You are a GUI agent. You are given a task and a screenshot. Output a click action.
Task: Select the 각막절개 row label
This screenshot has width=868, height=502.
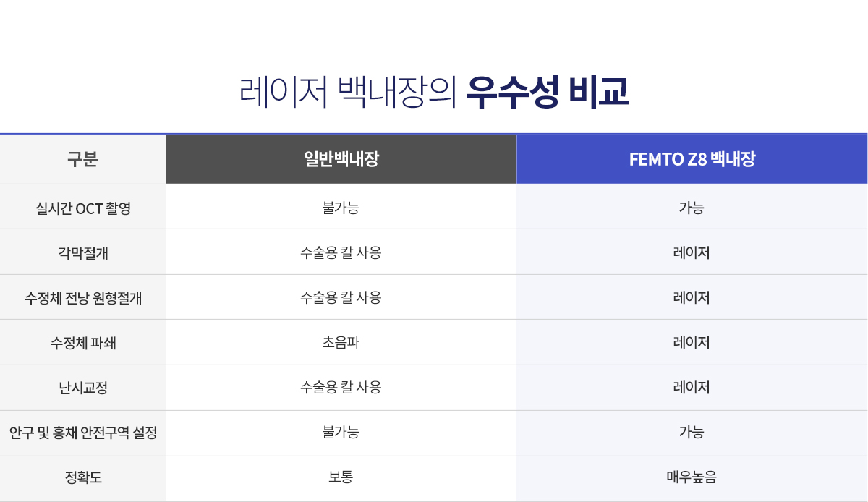[x=82, y=252]
